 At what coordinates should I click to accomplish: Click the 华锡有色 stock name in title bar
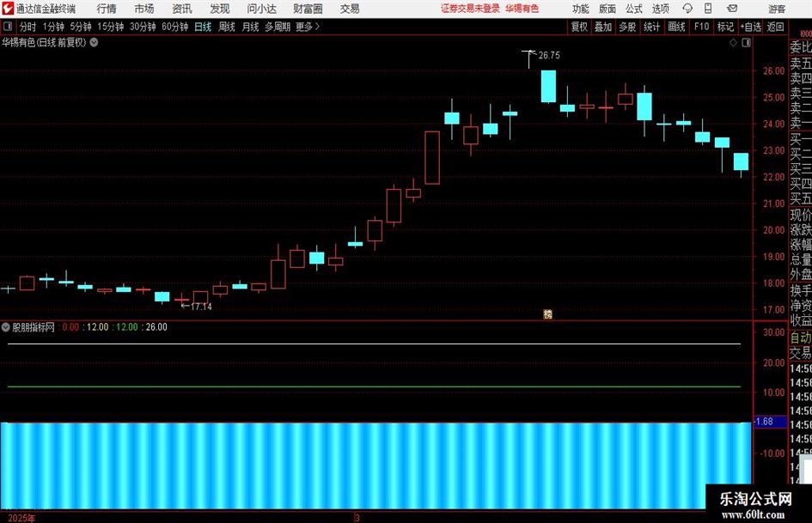click(x=522, y=9)
